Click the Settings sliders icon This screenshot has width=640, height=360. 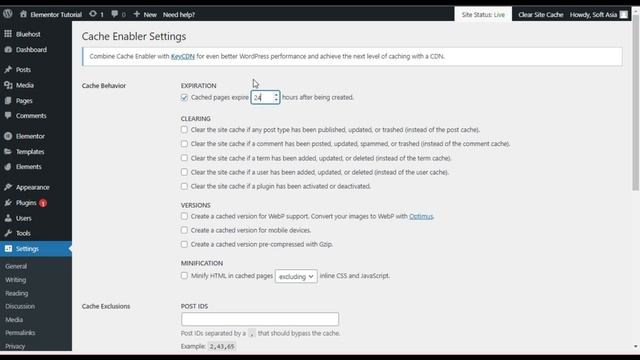[x=8, y=249]
